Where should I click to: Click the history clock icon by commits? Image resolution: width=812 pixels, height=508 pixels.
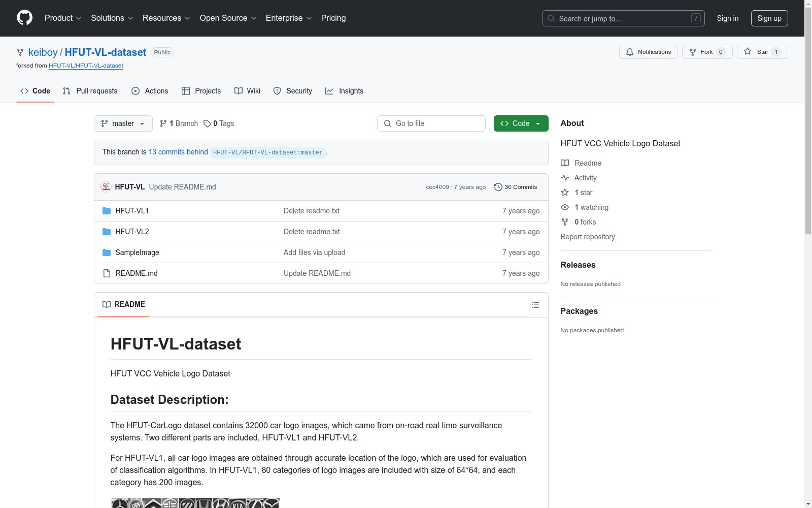coord(498,187)
